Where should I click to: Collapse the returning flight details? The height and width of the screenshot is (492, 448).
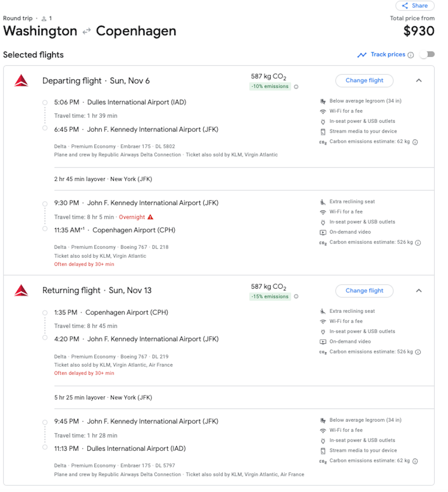(419, 291)
